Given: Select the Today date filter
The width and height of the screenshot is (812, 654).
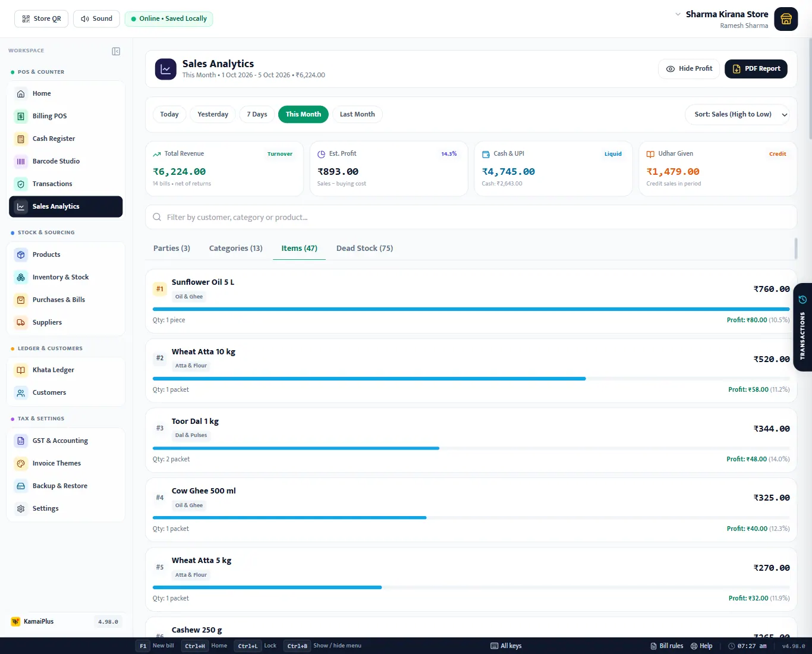Looking at the screenshot, I should point(169,114).
